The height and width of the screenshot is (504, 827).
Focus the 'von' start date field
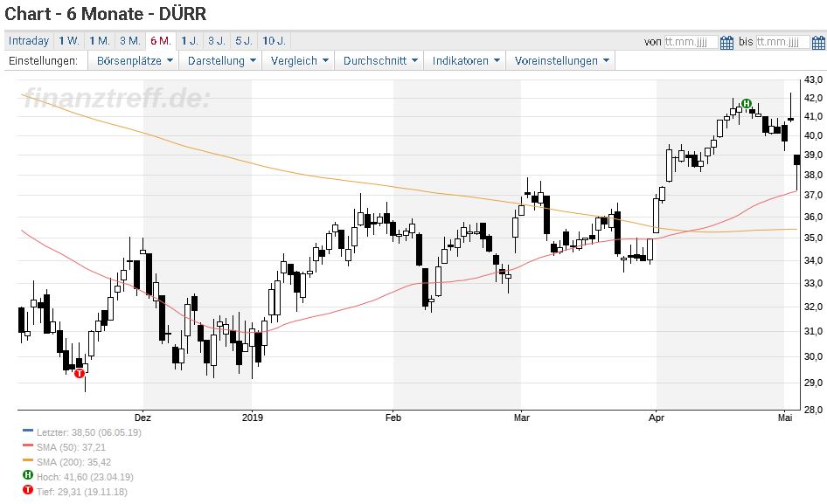tap(691, 42)
